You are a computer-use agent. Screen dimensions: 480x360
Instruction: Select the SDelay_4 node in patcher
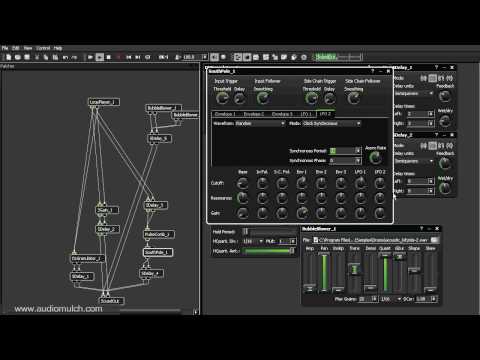click(x=152, y=274)
